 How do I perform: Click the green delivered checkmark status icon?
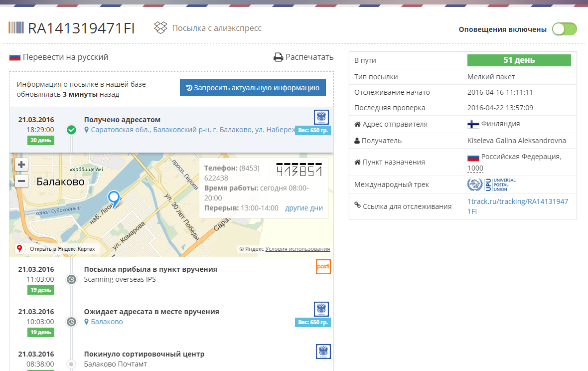coord(71,130)
